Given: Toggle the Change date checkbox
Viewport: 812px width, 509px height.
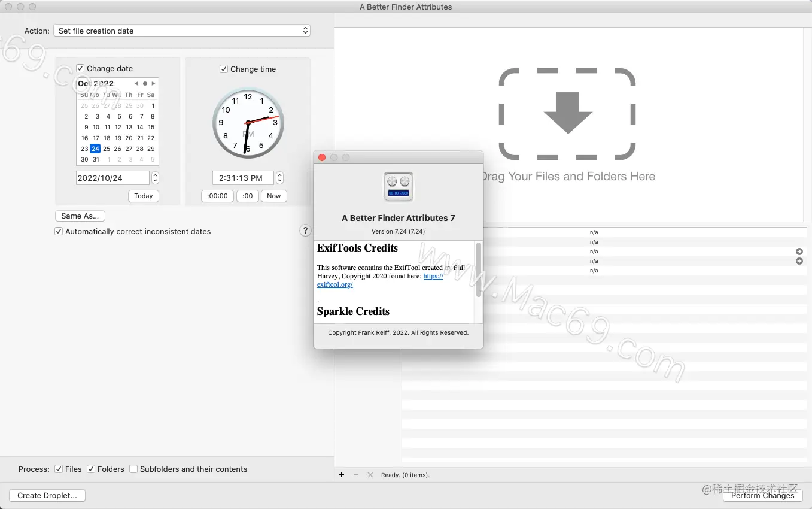Looking at the screenshot, I should tap(80, 68).
